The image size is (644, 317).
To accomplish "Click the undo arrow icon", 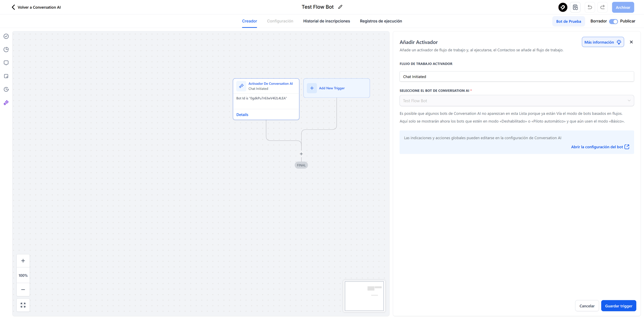I will point(590,7).
